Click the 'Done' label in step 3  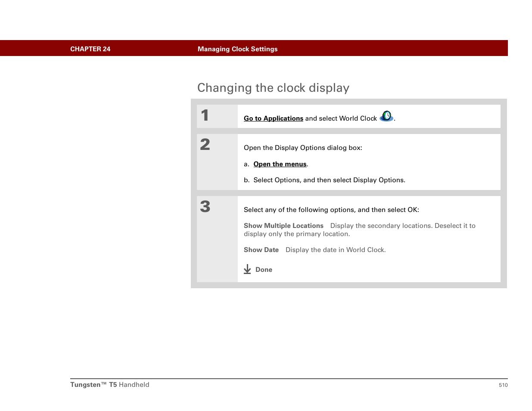pyautogui.click(x=264, y=270)
